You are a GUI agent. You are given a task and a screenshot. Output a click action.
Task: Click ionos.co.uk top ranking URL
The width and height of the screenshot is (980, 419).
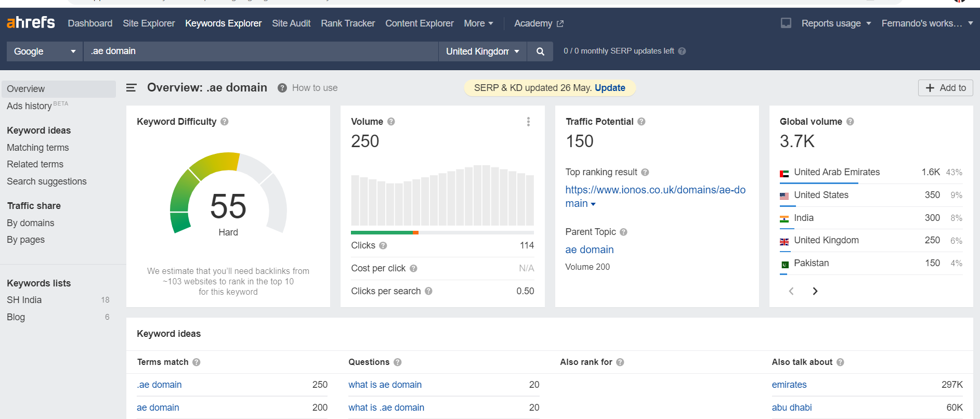(x=655, y=197)
